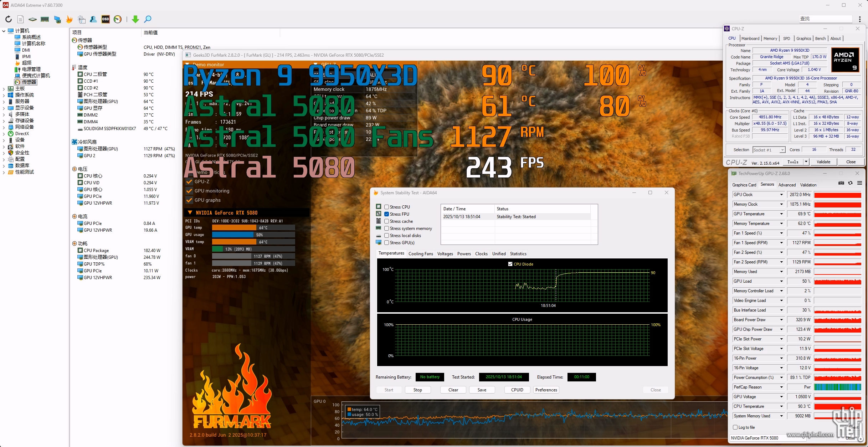Click the memory module benchmark icon
The image size is (868, 447).
coord(45,19)
